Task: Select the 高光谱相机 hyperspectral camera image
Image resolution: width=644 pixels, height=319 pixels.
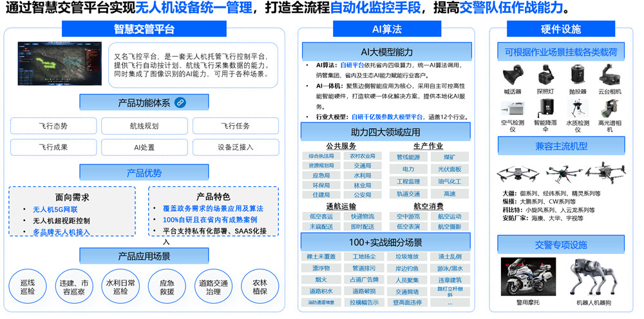Action: [609, 109]
